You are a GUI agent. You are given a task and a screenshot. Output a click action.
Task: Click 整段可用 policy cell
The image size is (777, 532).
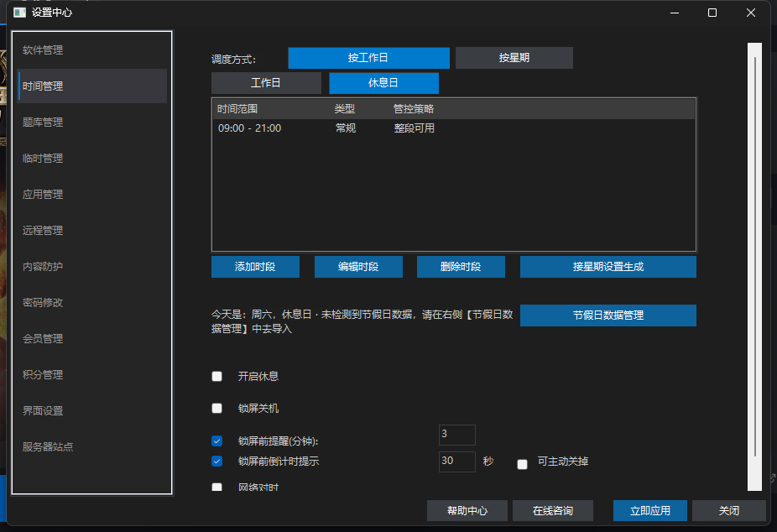pos(414,128)
